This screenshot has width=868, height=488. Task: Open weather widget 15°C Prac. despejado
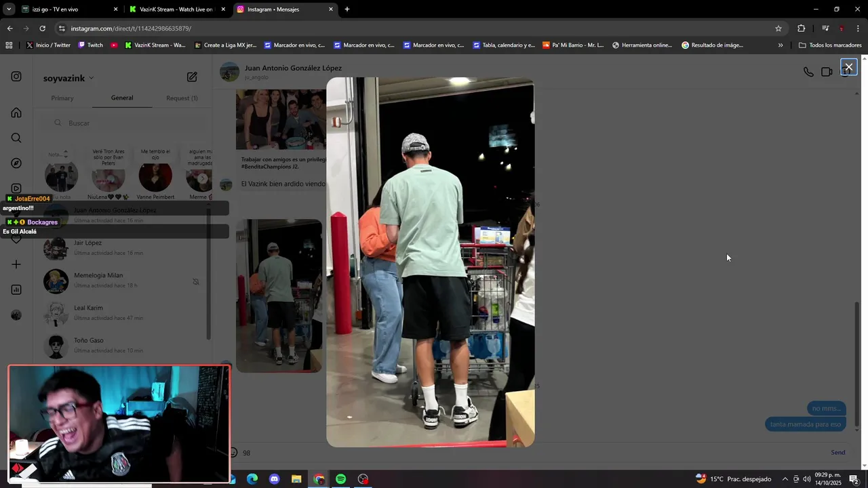tap(734, 479)
